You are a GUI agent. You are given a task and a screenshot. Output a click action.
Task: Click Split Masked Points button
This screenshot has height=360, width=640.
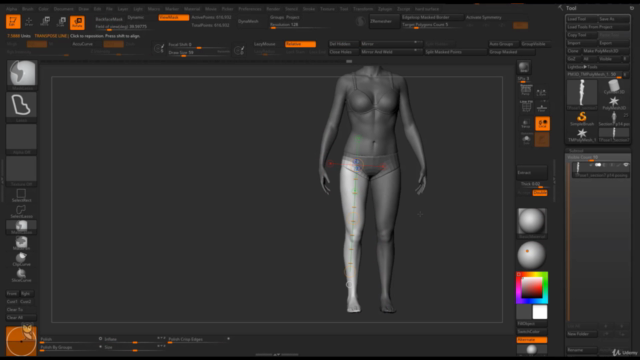(x=456, y=52)
